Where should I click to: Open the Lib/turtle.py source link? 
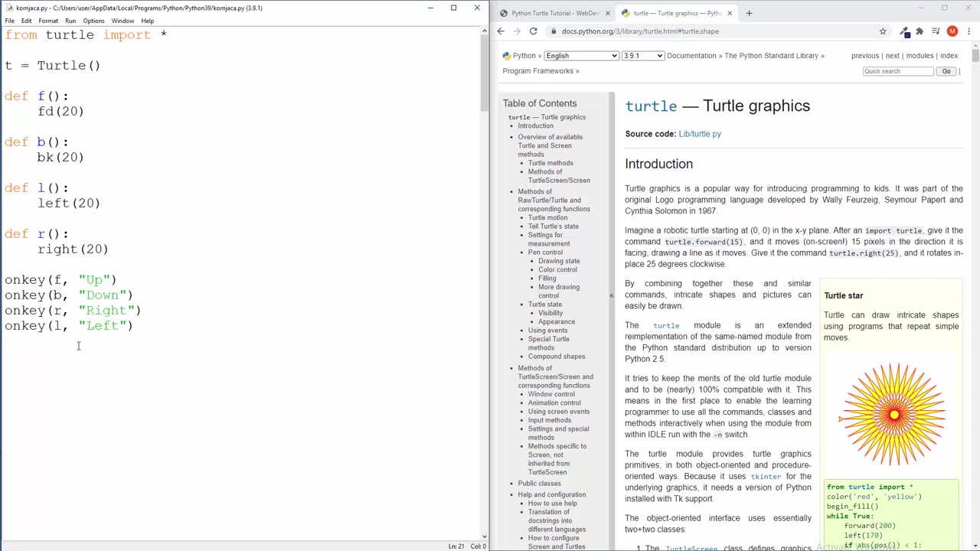click(x=700, y=134)
